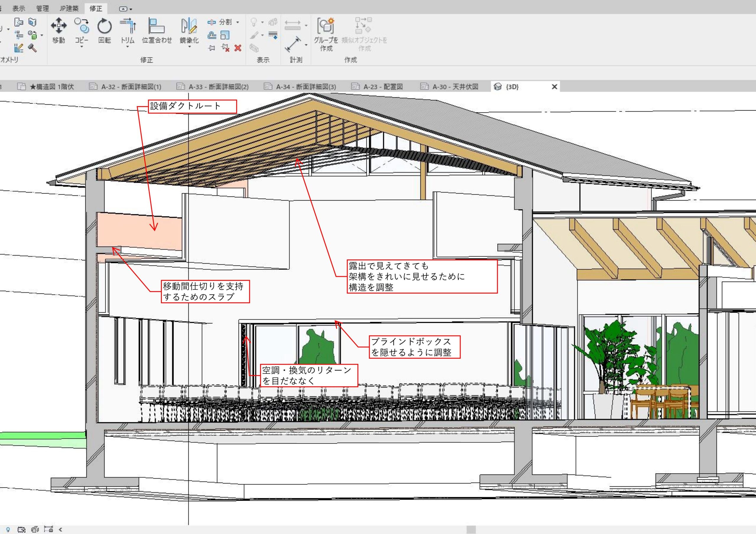756x534 pixels.
Task: Click the linework icon in 表示 panel
Action: tap(273, 35)
